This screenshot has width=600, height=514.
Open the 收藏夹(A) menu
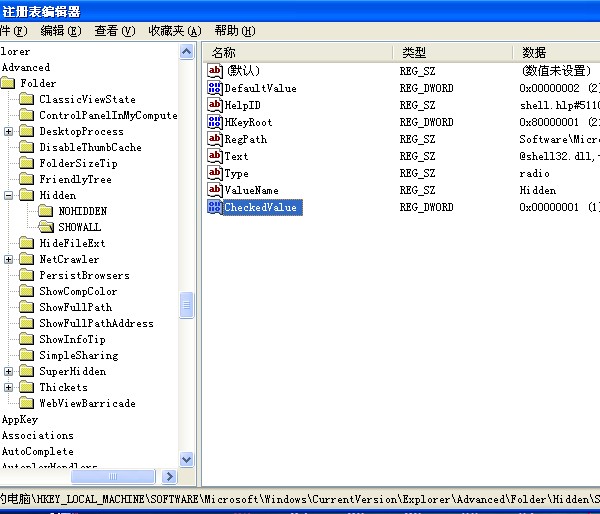pyautogui.click(x=175, y=31)
